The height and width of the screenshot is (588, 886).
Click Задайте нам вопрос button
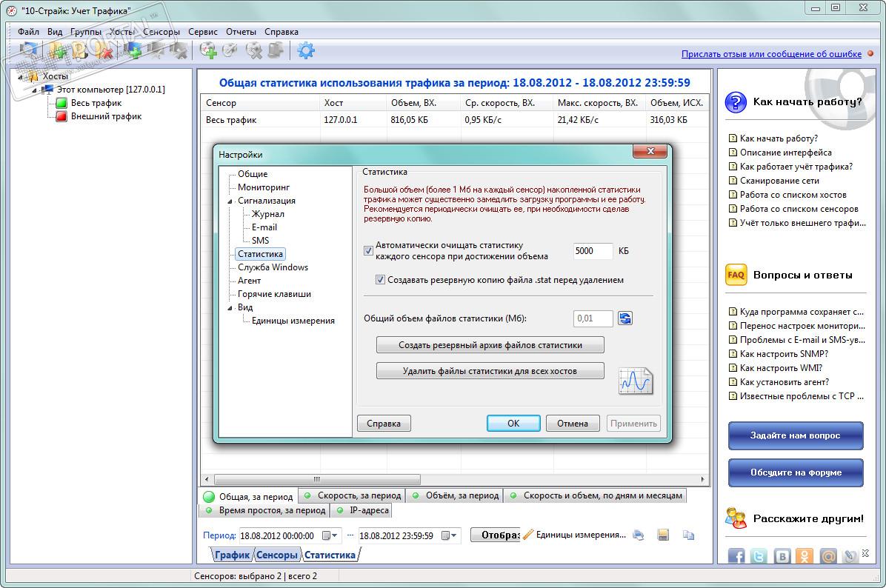coord(796,435)
